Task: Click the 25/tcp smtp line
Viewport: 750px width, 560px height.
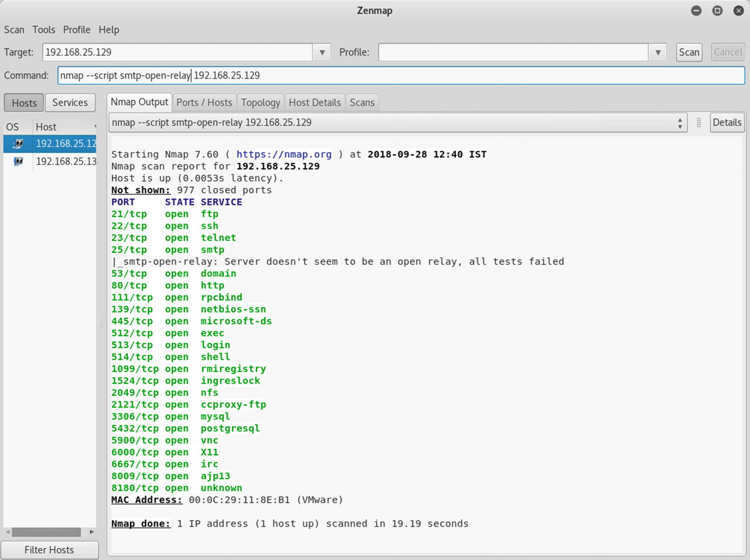Action: coord(168,250)
